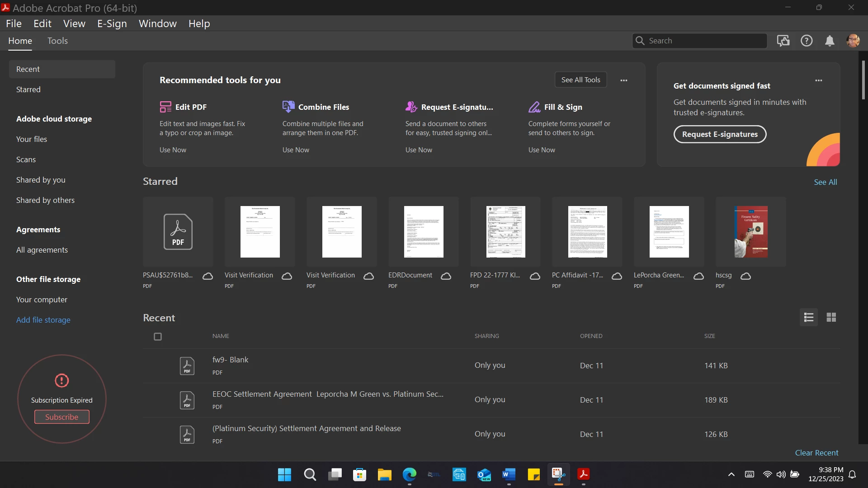Open the user profile avatar
Image resolution: width=868 pixels, height=488 pixels.
coord(853,41)
